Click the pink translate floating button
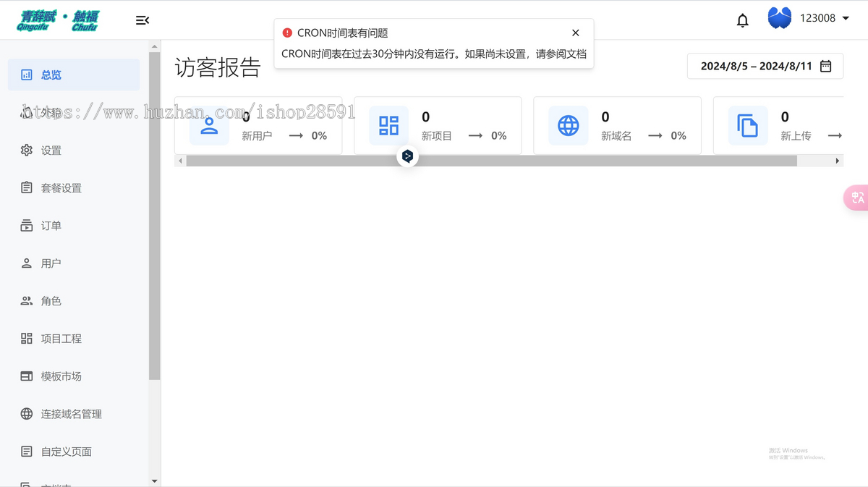This screenshot has width=868, height=487. 856,198
